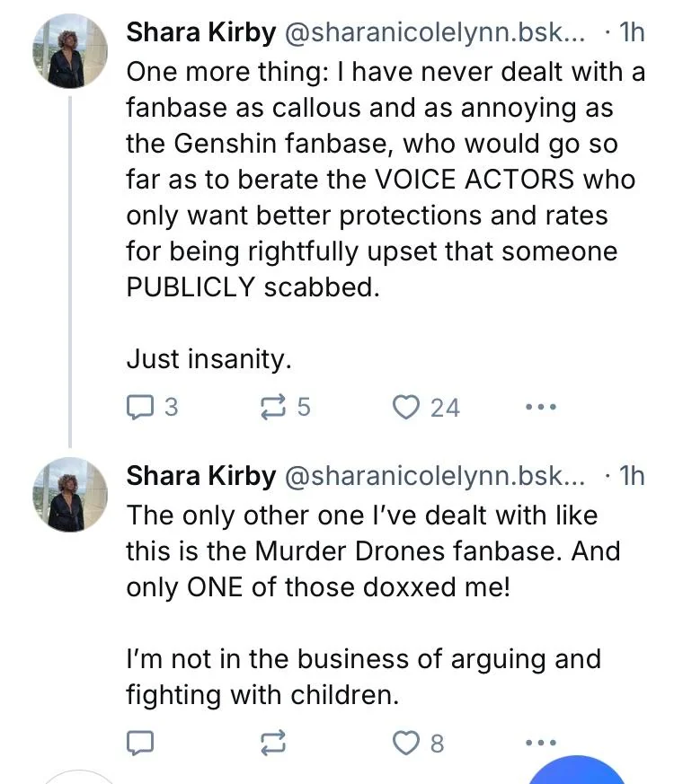Open repost menu on the Genshin fanbase post

(270, 408)
